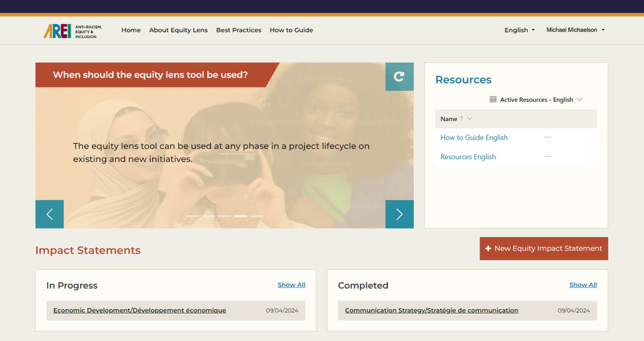Open the ellipsis menu for How to Guide English
This screenshot has height=341, width=644.
pos(547,137)
